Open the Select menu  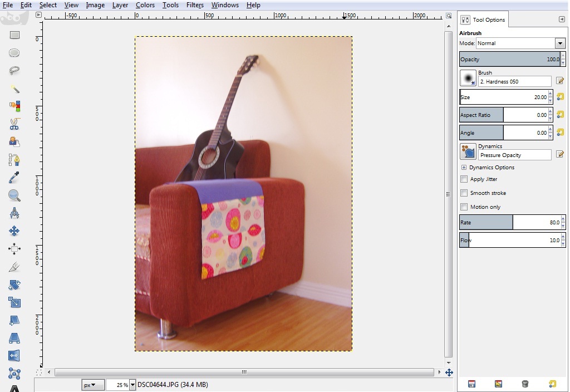coord(48,5)
